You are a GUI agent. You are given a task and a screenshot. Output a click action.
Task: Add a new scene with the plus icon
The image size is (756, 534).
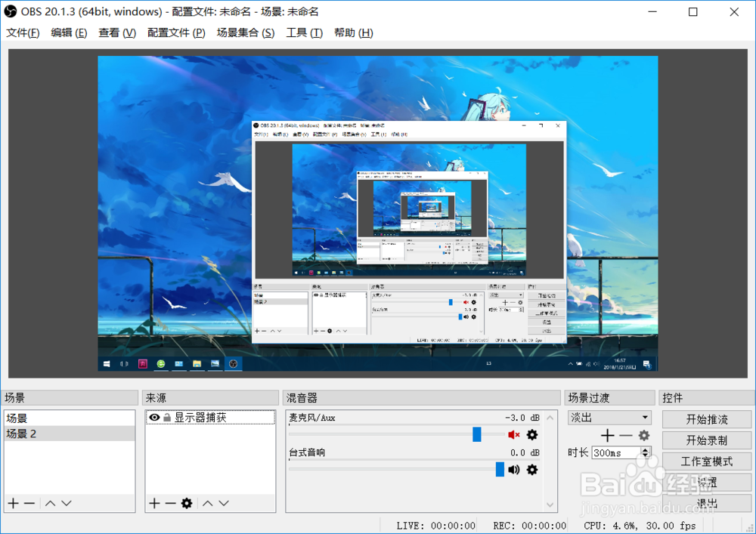pyautogui.click(x=12, y=503)
